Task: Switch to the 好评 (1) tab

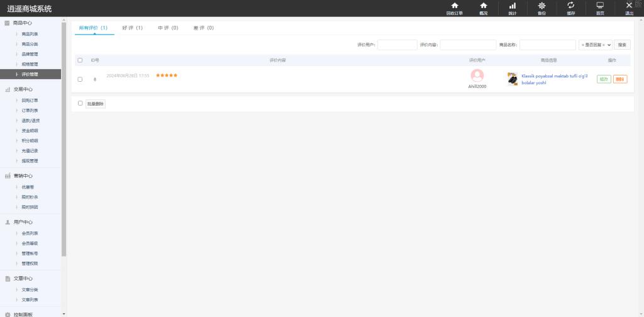Action: point(132,28)
